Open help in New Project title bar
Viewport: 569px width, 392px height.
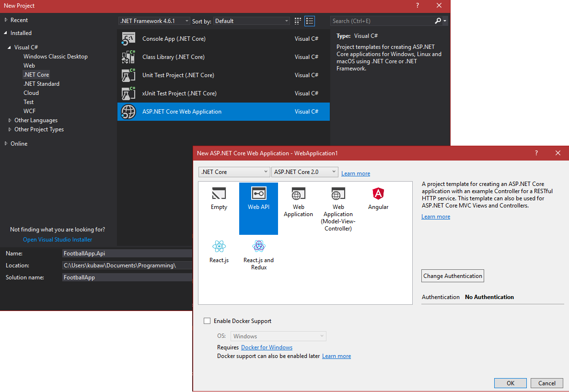(x=418, y=5)
